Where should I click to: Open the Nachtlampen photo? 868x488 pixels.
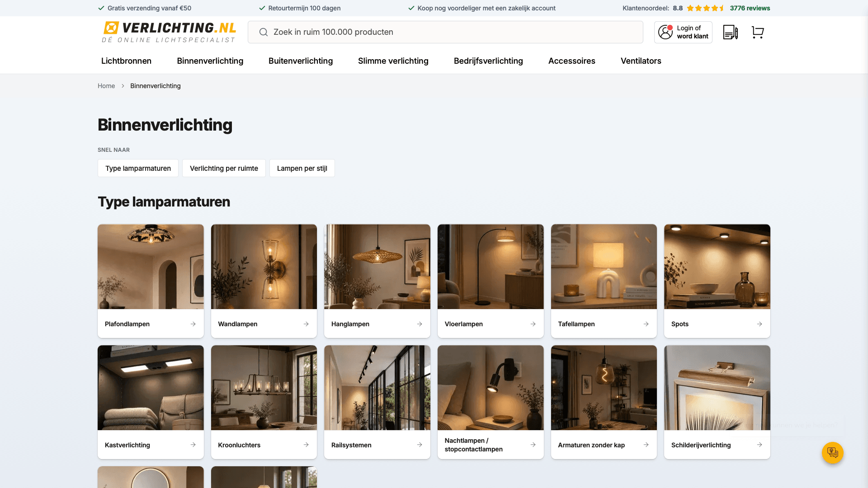491,388
